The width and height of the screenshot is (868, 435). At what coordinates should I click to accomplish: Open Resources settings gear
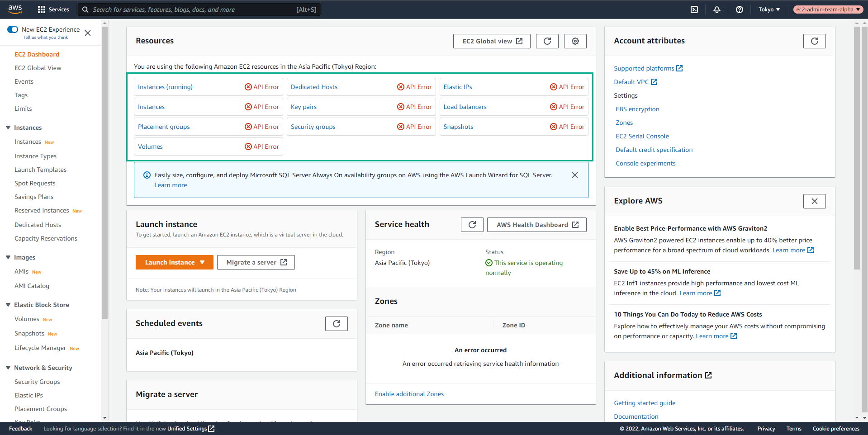pos(575,41)
